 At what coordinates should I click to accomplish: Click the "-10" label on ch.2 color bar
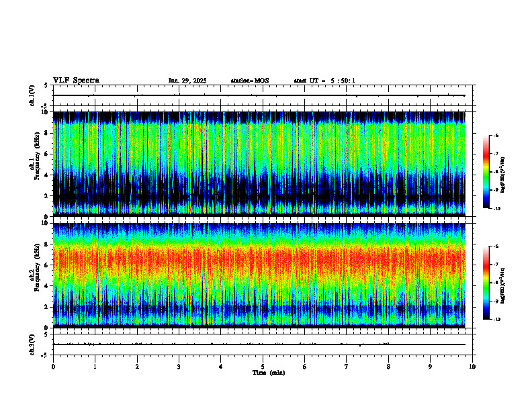497,320
